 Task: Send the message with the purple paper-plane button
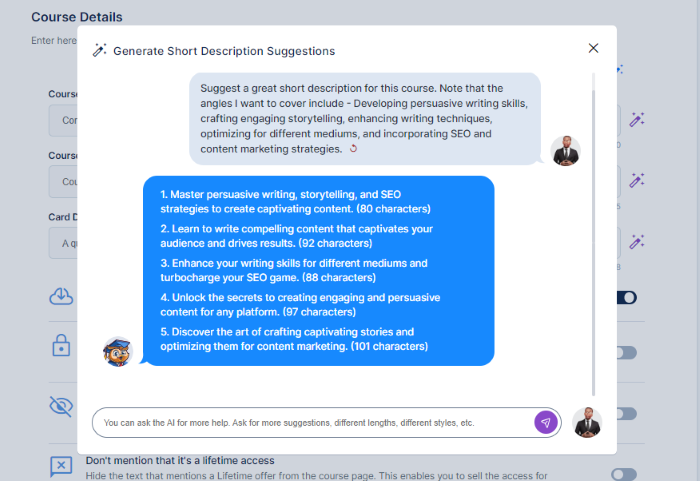coord(546,422)
